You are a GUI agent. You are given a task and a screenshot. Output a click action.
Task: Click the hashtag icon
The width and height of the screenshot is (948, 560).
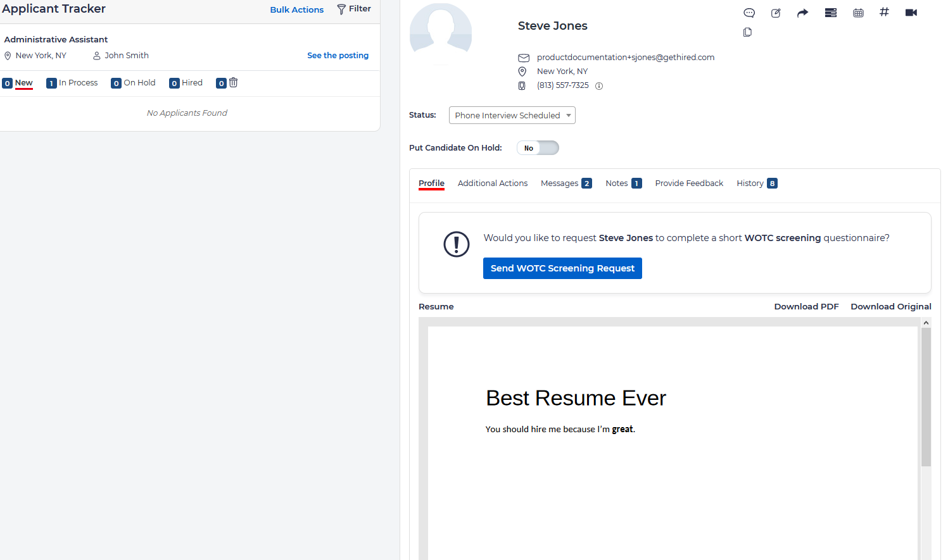(x=884, y=12)
